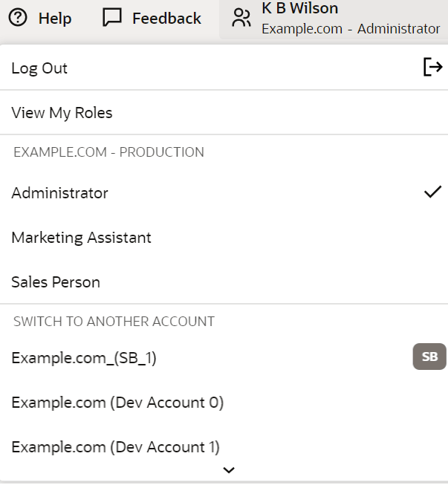The image size is (448, 488).
Task: Click the Feedback speech bubble icon
Action: 111,18
